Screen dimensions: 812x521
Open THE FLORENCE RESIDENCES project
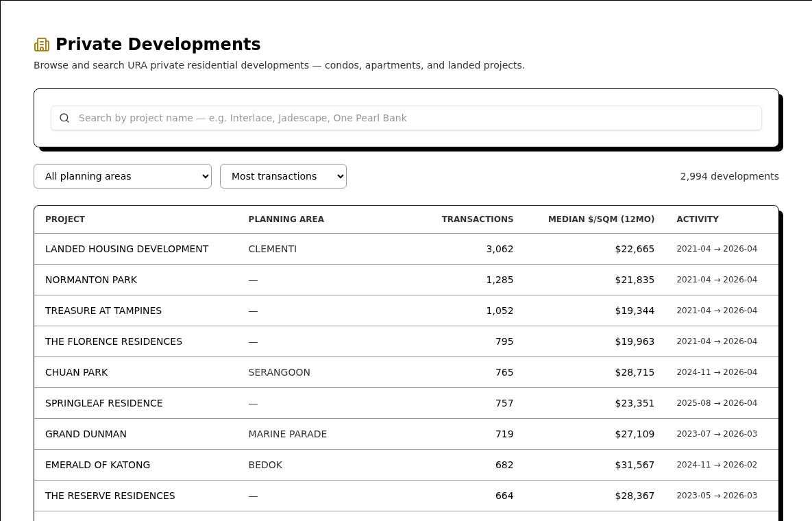[114, 342]
